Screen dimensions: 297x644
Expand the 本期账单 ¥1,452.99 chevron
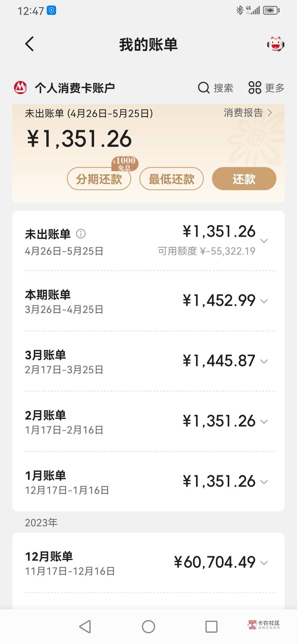264,301
